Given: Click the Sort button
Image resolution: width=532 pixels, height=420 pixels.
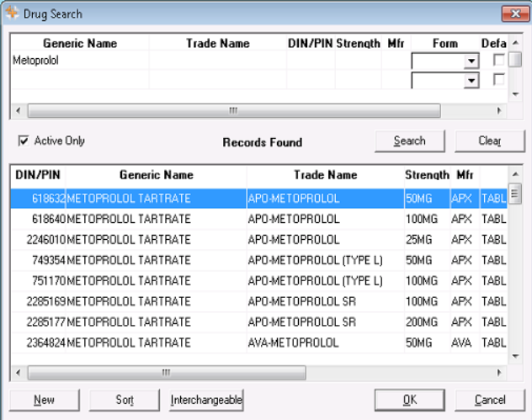Looking at the screenshot, I should [x=125, y=400].
